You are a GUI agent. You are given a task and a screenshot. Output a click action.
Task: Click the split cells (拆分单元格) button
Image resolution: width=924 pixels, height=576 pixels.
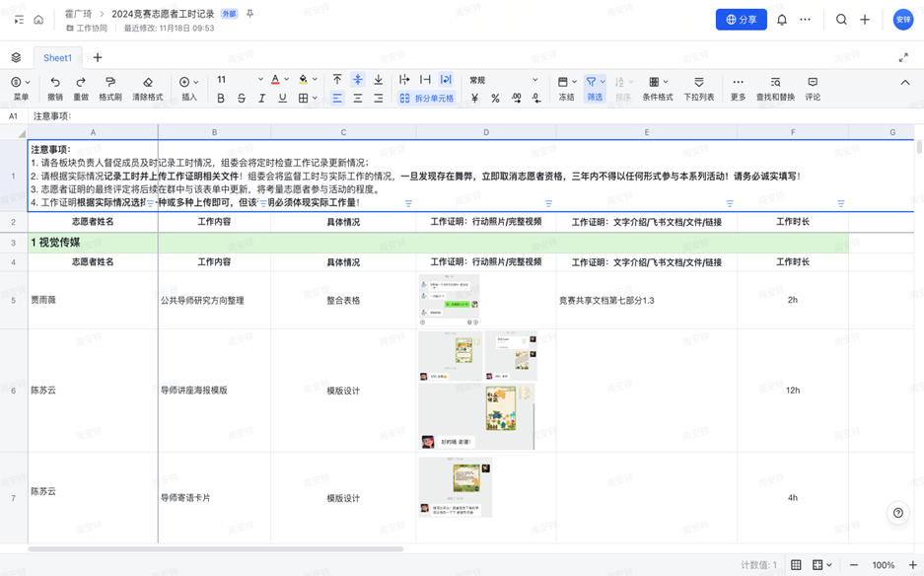pos(427,99)
